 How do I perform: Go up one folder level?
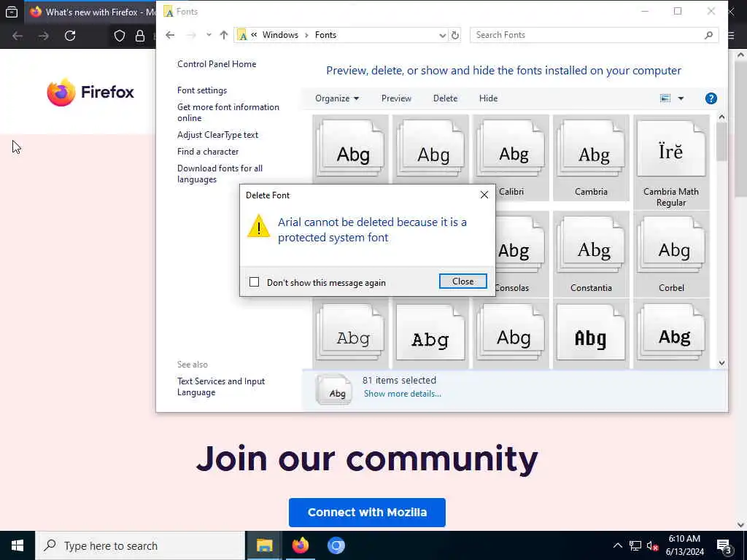tap(223, 35)
